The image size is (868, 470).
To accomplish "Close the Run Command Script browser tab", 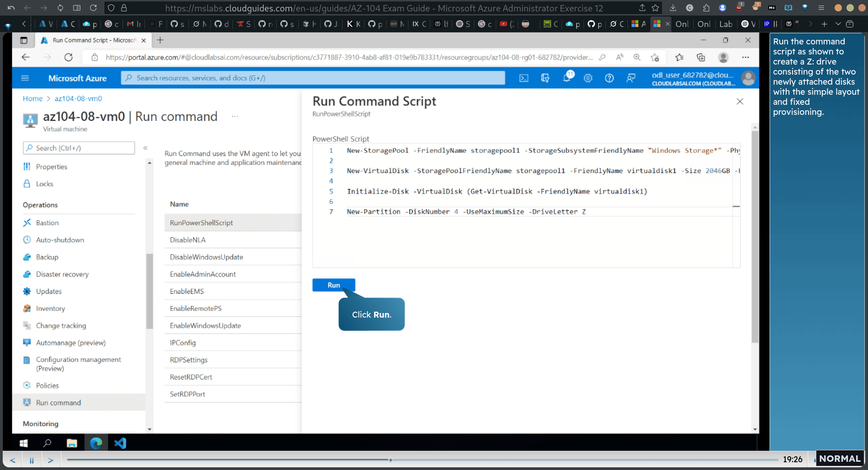I will 144,40.
